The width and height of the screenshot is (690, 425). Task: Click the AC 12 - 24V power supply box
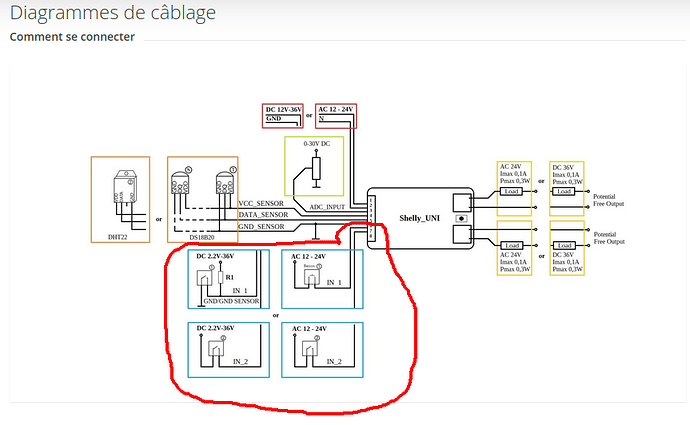point(336,115)
